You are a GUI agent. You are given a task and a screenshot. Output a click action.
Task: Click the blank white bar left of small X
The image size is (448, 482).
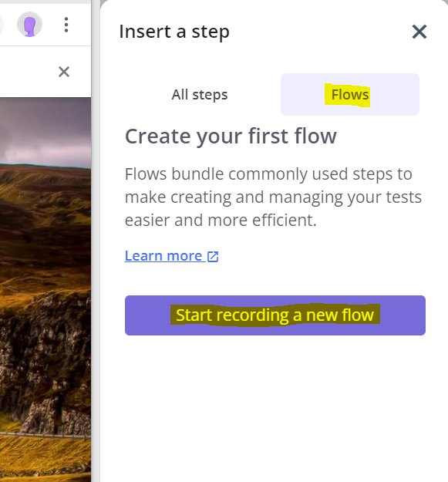pos(28,72)
